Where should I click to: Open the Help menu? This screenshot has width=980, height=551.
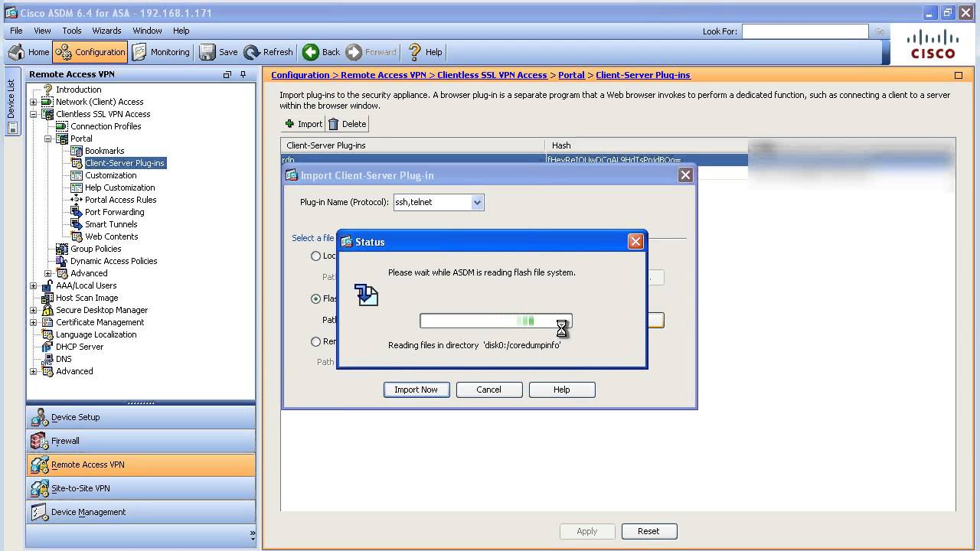(x=181, y=31)
